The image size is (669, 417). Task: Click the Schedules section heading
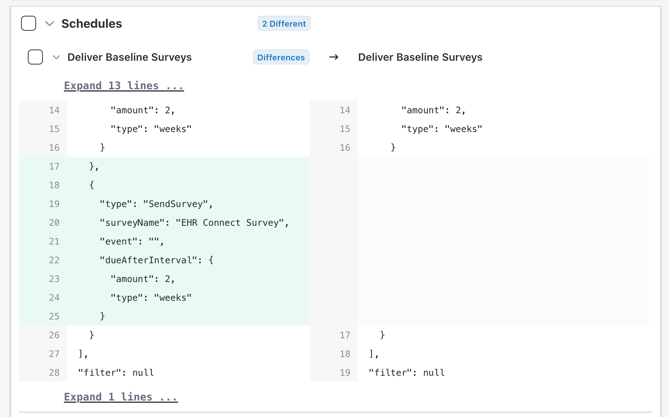91,23
